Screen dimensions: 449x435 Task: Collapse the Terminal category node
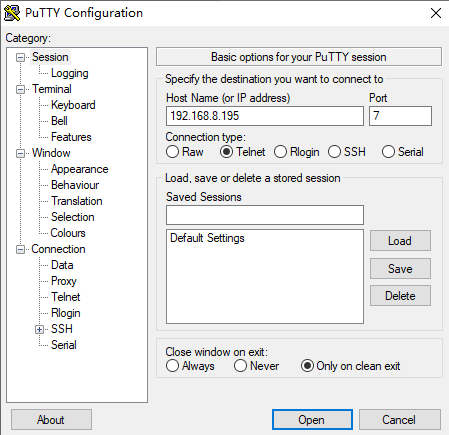[x=21, y=89]
